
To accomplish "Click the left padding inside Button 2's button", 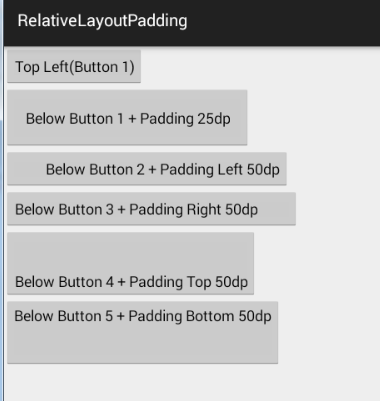I will [27, 169].
